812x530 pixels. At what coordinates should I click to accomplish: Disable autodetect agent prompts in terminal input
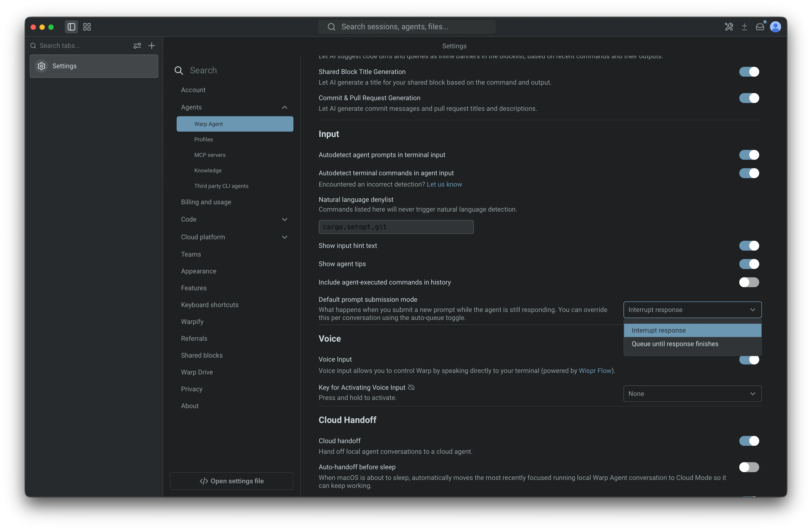point(749,155)
